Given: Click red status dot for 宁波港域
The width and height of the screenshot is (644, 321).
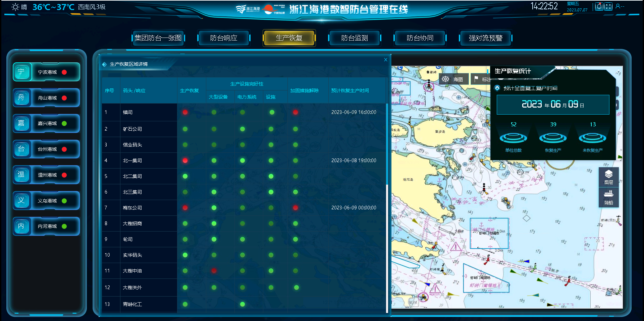Looking at the screenshot, I should pyautogui.click(x=64, y=72).
